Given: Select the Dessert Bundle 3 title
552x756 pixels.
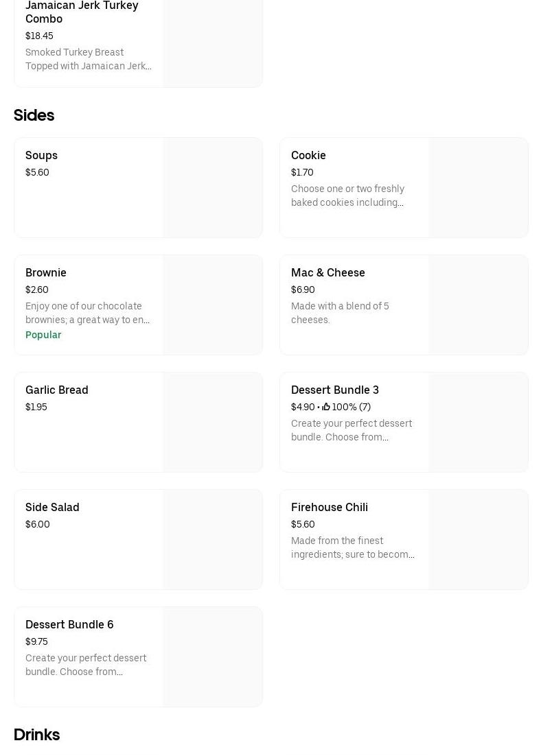Looking at the screenshot, I should [334, 390].
